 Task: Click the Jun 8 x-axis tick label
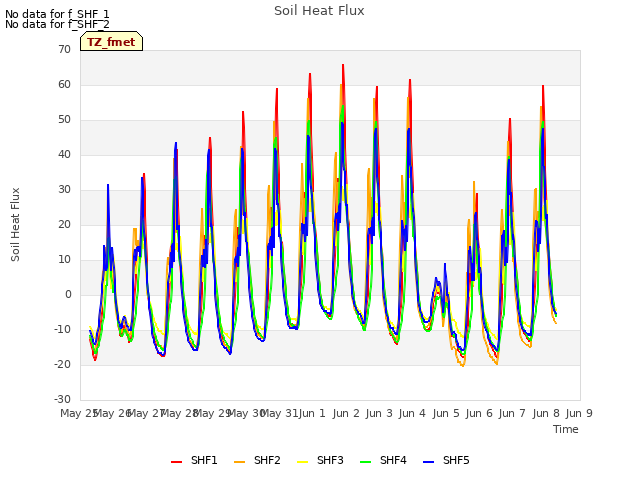546,413
